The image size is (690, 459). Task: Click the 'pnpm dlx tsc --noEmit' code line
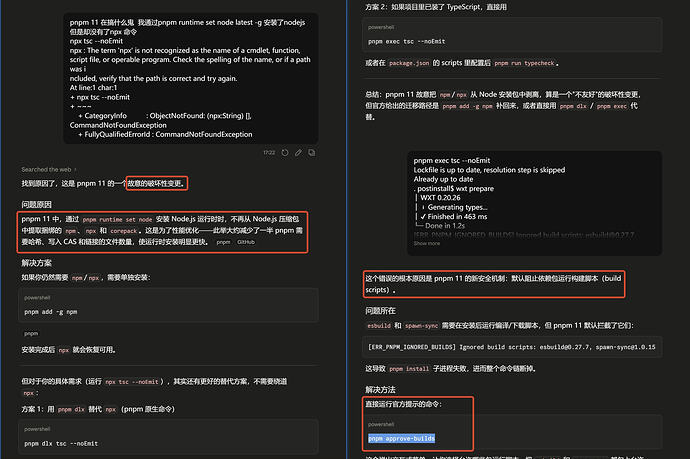pos(61,444)
